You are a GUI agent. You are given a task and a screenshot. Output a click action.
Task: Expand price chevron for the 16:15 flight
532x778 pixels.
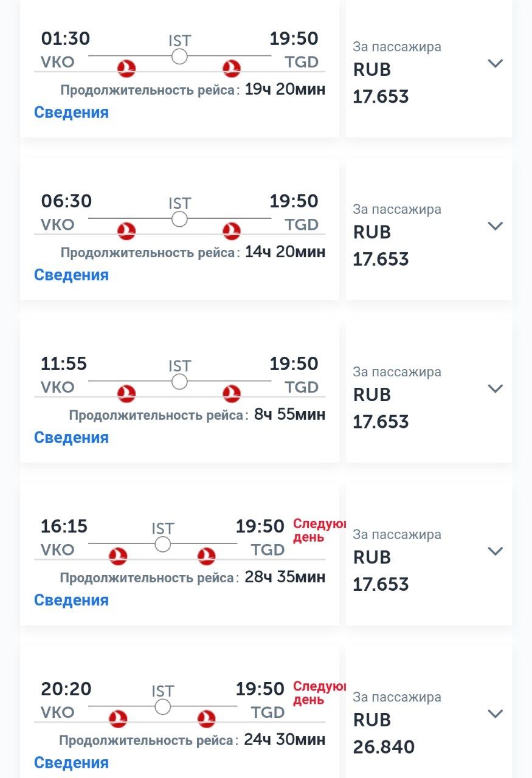point(496,551)
